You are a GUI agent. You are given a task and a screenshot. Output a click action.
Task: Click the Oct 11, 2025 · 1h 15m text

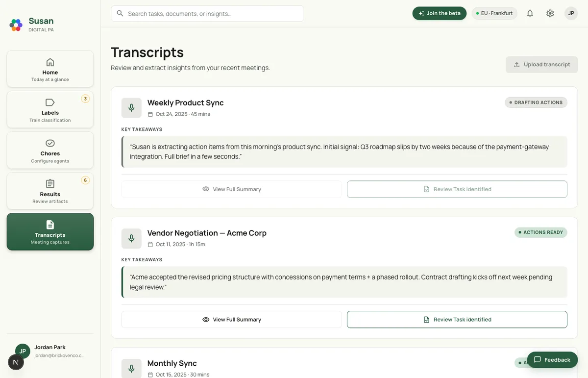[180, 244]
